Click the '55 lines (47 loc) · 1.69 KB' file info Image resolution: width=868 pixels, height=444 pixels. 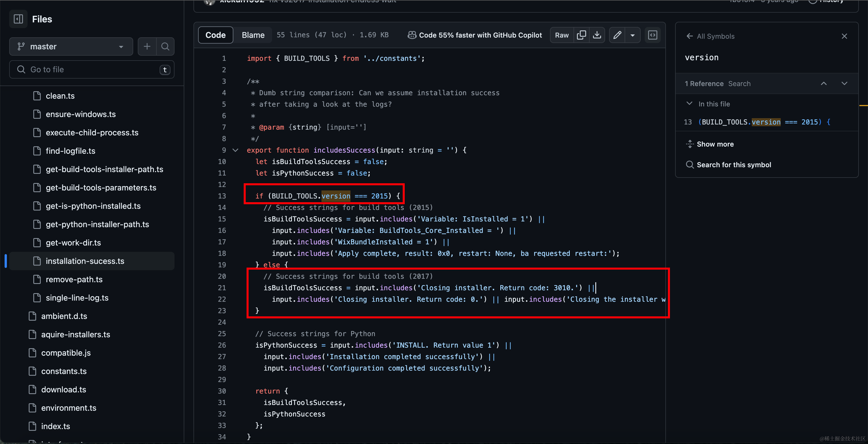pos(333,35)
